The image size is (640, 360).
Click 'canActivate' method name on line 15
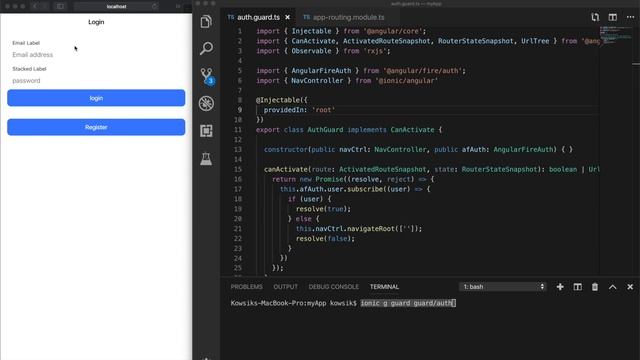[286, 169]
